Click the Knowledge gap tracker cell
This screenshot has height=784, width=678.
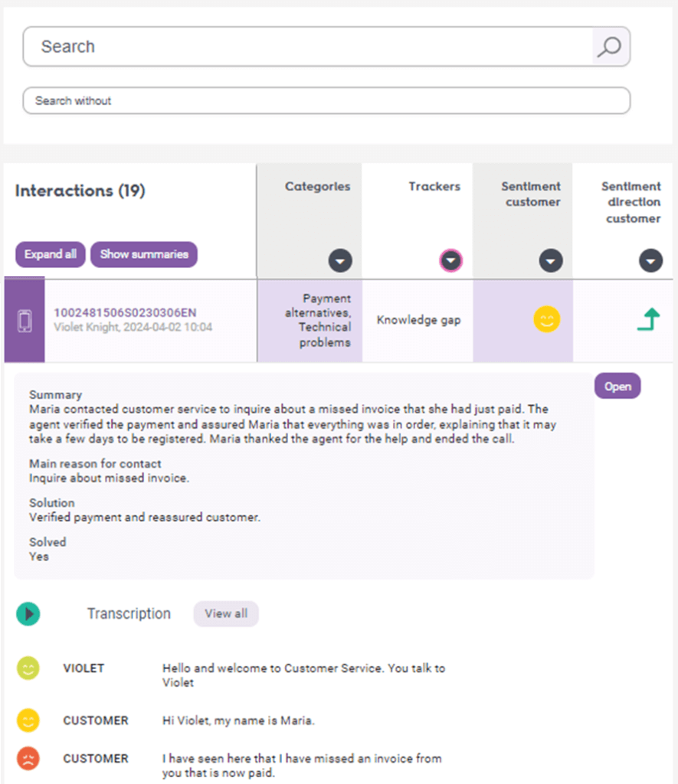click(418, 320)
